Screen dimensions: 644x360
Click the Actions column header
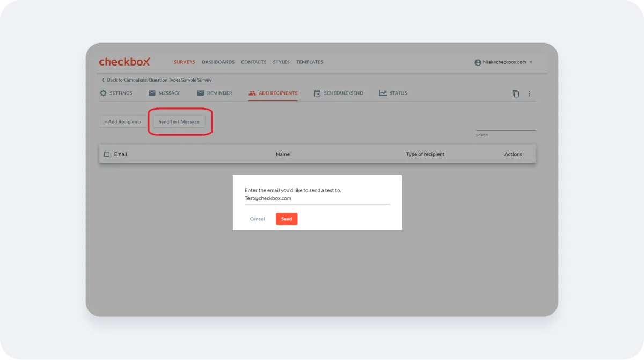click(513, 154)
